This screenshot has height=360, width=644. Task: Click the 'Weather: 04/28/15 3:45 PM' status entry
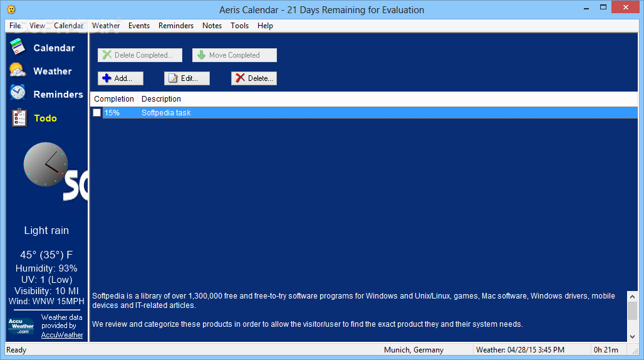coord(520,350)
